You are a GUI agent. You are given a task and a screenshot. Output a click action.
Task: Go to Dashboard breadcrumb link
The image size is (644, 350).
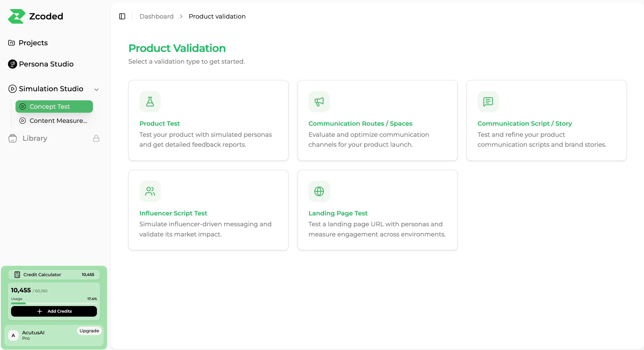point(156,17)
